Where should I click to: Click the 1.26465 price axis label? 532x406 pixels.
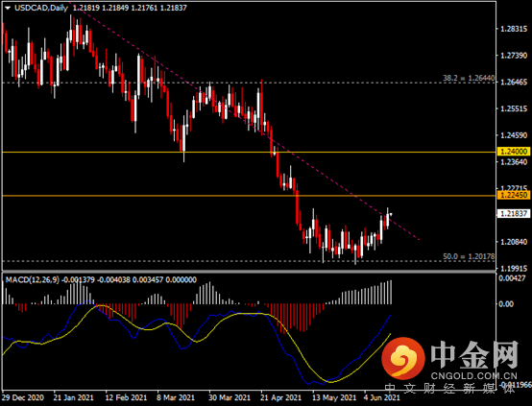pyautogui.click(x=514, y=83)
